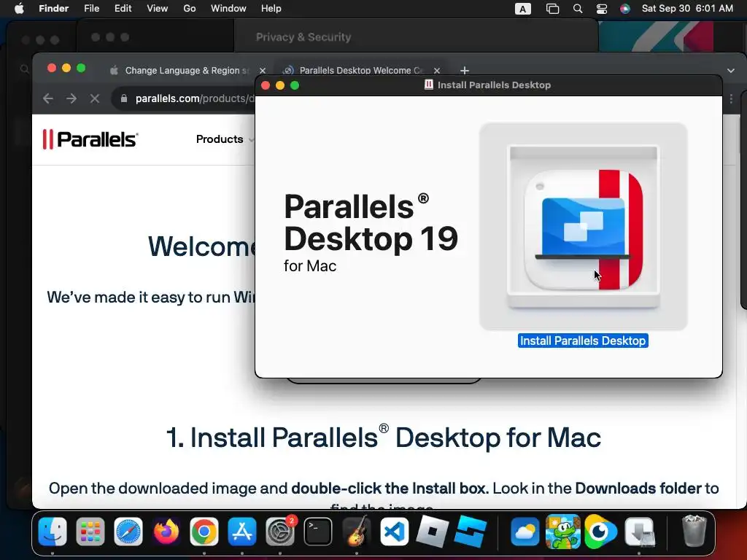Expand the Chrome tab search chevron
Image resolution: width=747 pixels, height=560 pixels.
(731, 71)
